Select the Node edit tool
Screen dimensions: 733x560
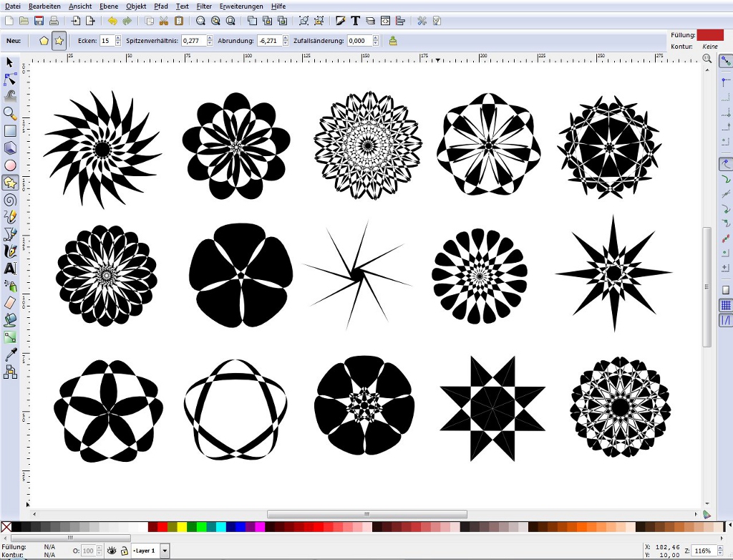coord(10,79)
